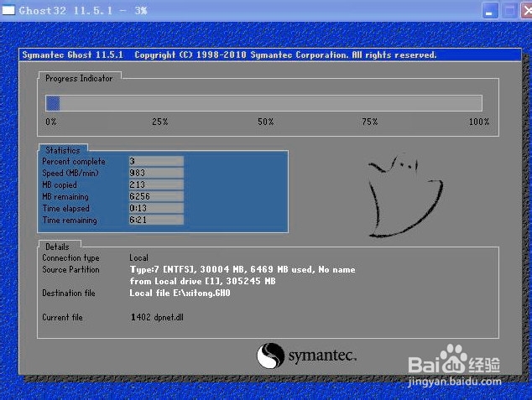This screenshot has width=532, height=400.
Task: Click the Progress Indicator group label
Action: point(79,78)
